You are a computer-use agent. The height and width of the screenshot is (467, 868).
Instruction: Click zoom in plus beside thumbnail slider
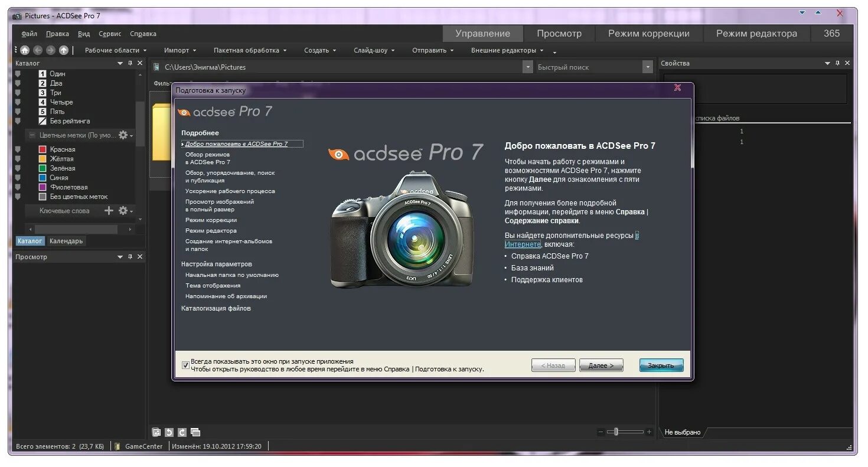point(649,432)
